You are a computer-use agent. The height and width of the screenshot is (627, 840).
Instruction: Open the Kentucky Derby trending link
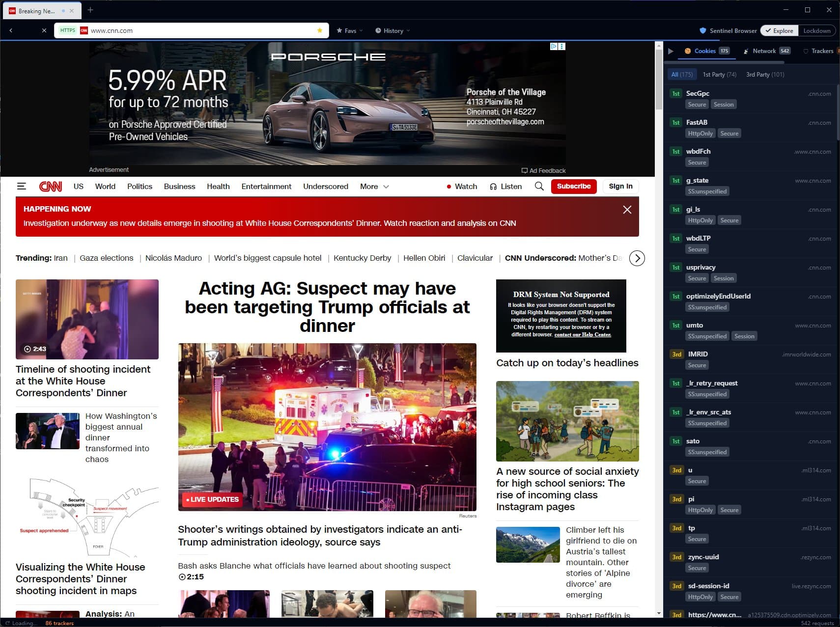coord(363,258)
